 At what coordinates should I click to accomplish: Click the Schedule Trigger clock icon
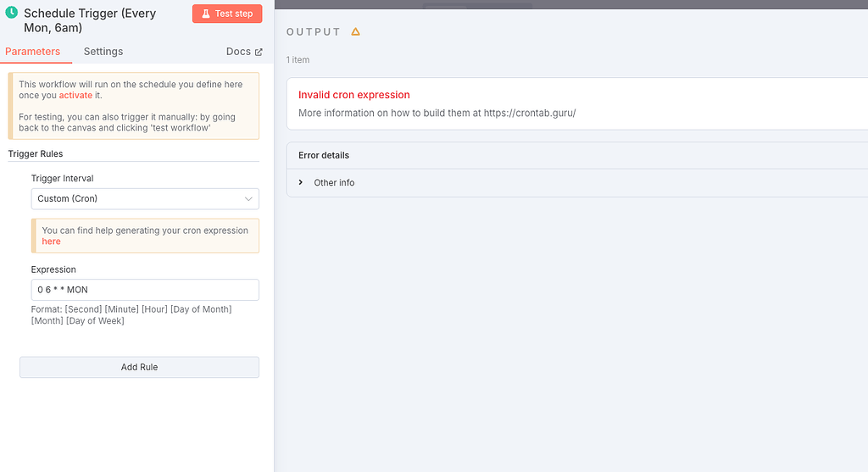12,13
